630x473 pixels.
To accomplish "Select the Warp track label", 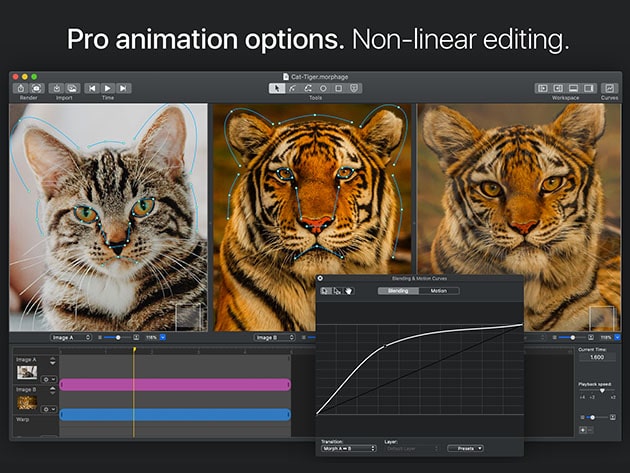I will tap(22, 420).
